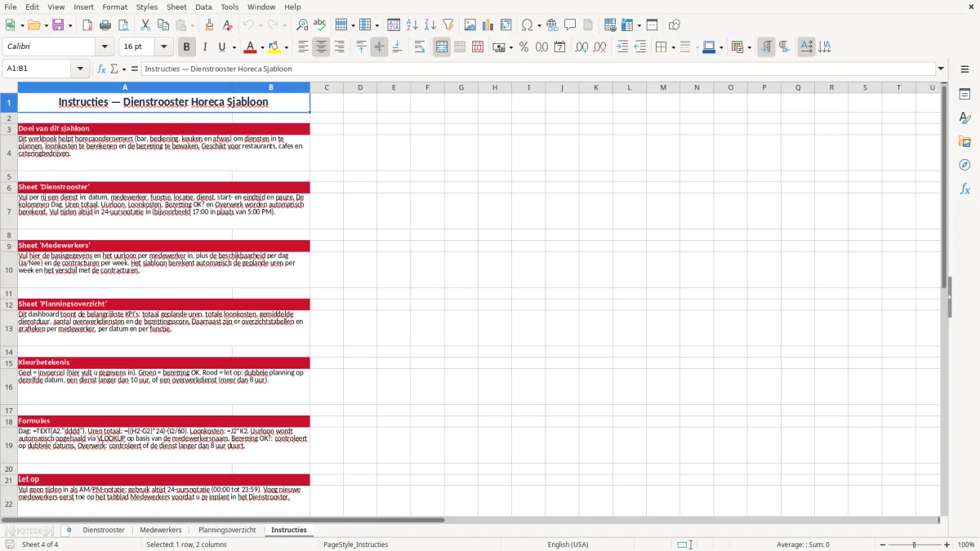This screenshot has height=551, width=980.
Task: Open the Font Size dropdown
Action: 164,47
